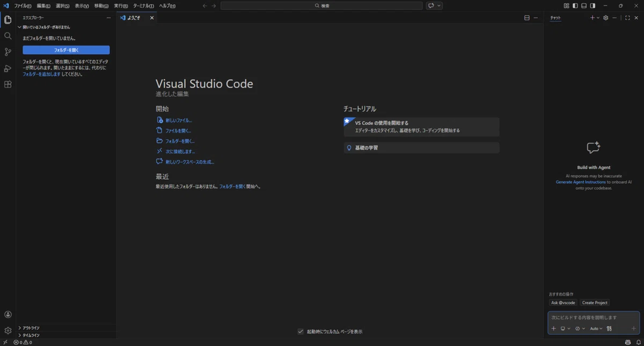The width and height of the screenshot is (644, 346).
Task: Split the editor from tab bar
Action: coord(526,18)
